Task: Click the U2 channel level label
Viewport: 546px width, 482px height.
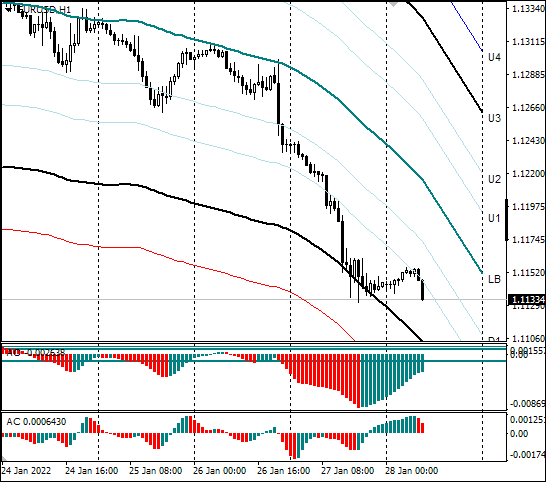Action: (x=494, y=179)
